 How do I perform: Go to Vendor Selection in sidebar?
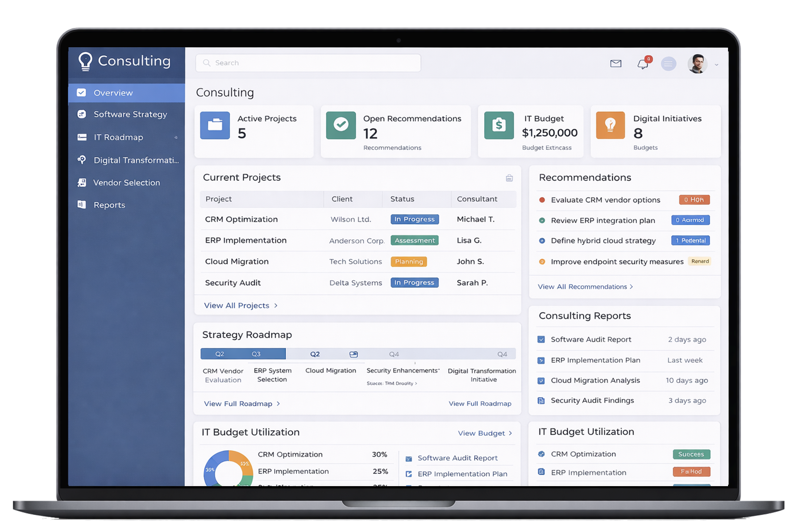click(126, 183)
